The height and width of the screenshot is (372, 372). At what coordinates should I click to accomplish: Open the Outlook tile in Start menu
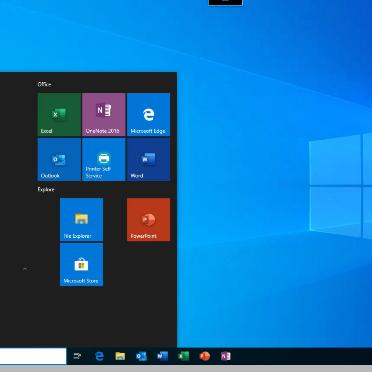[59, 159]
